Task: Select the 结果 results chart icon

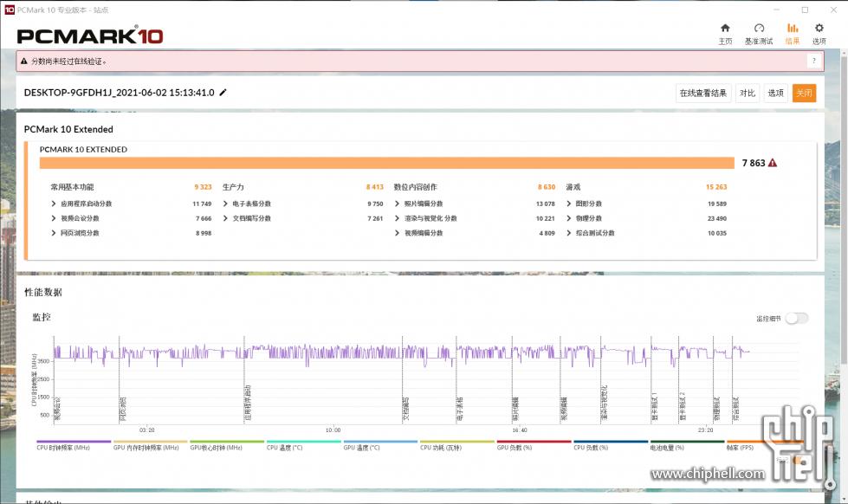Action: pos(792,33)
